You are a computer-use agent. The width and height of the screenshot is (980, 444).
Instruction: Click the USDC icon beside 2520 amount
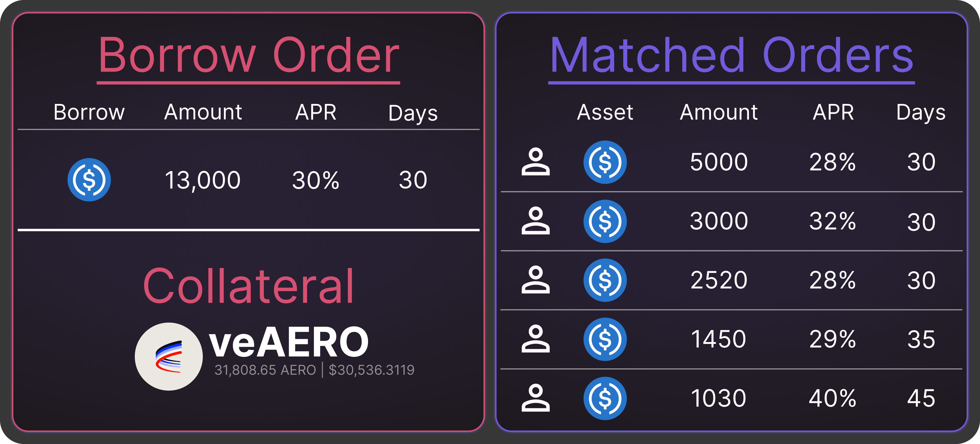tap(605, 280)
